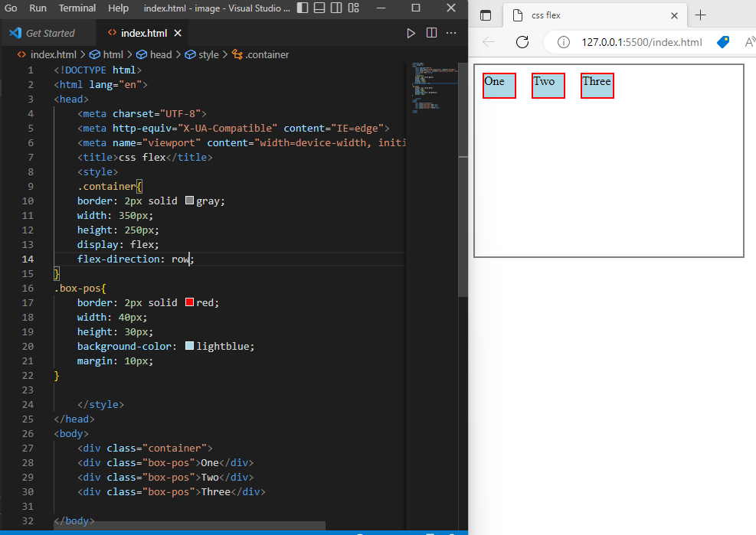Select the css flex browser tab

click(594, 15)
